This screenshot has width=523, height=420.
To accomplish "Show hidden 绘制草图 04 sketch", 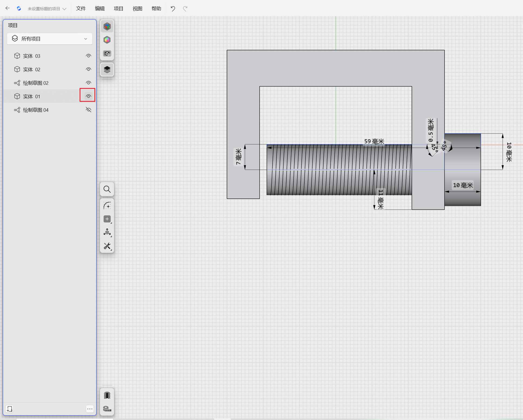I will click(88, 110).
